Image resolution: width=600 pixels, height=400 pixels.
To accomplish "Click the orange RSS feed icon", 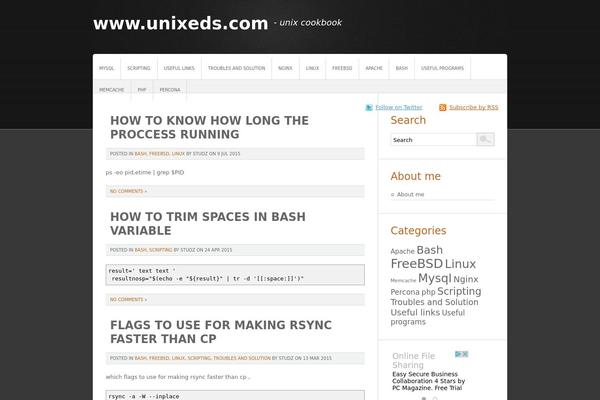I will (x=443, y=108).
